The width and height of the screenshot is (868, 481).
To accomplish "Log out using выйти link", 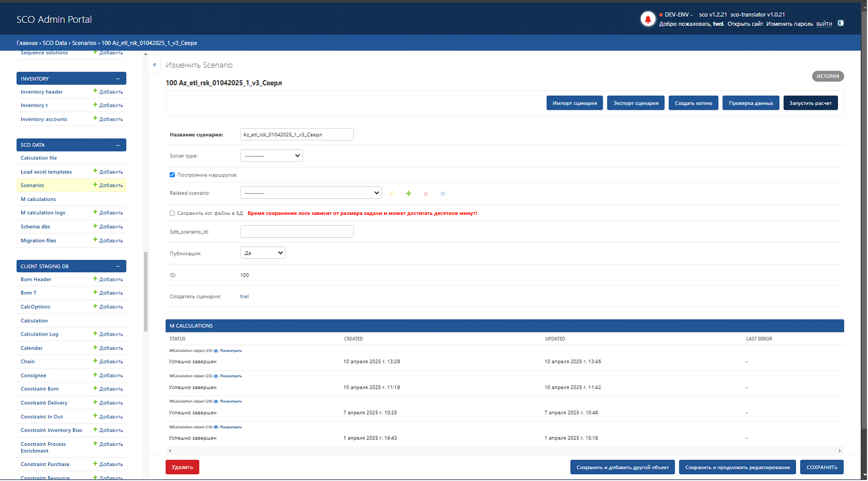I will click(x=824, y=24).
